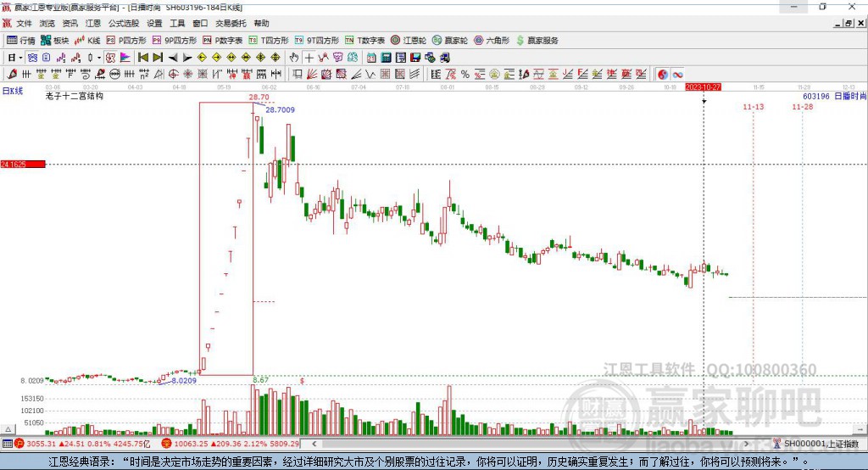This screenshot has width=868, height=470.
Task: Select the hand pan tool
Action: pos(294,58)
